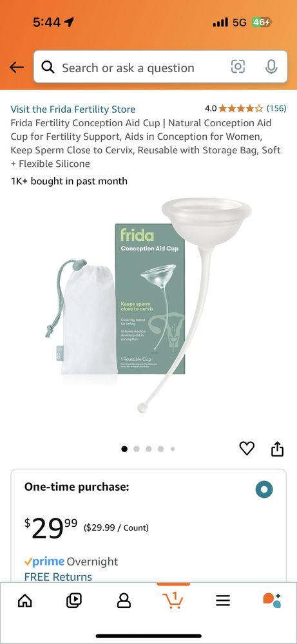Screen dimensions: 297x644
Task: Tap the back arrow icon
Action: pos(17,68)
